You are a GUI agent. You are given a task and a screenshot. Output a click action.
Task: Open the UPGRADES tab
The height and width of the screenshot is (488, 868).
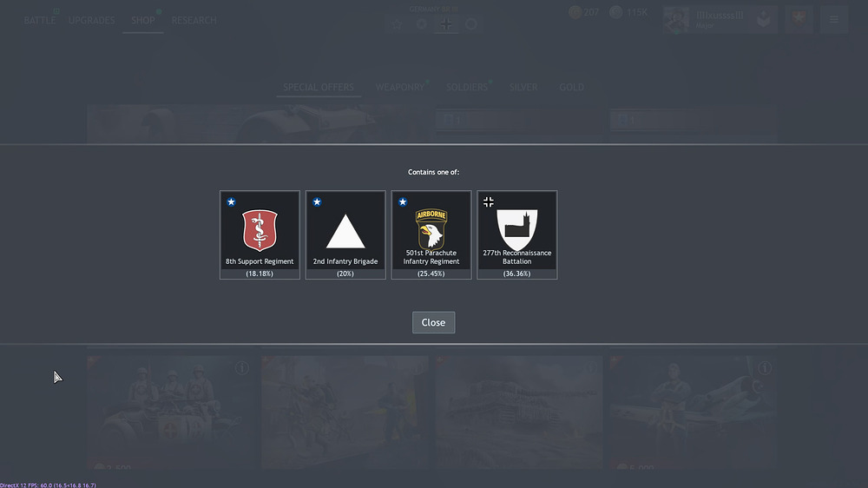coord(92,21)
